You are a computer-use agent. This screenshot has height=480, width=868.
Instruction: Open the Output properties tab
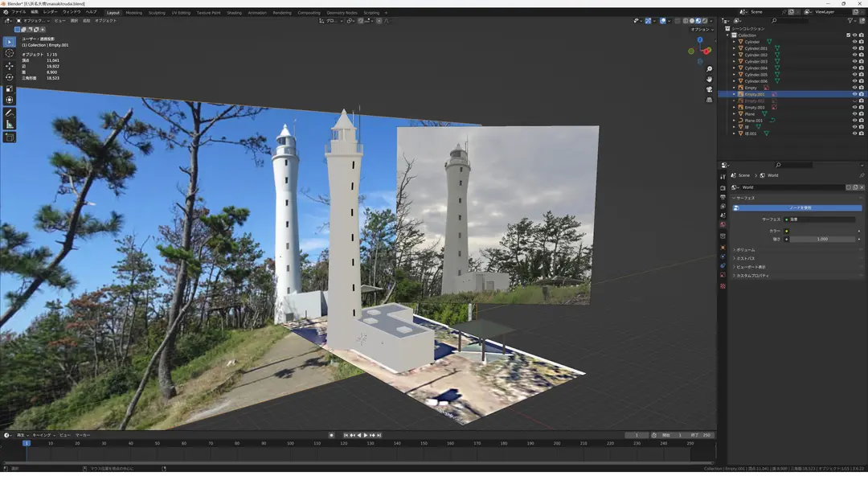click(723, 197)
